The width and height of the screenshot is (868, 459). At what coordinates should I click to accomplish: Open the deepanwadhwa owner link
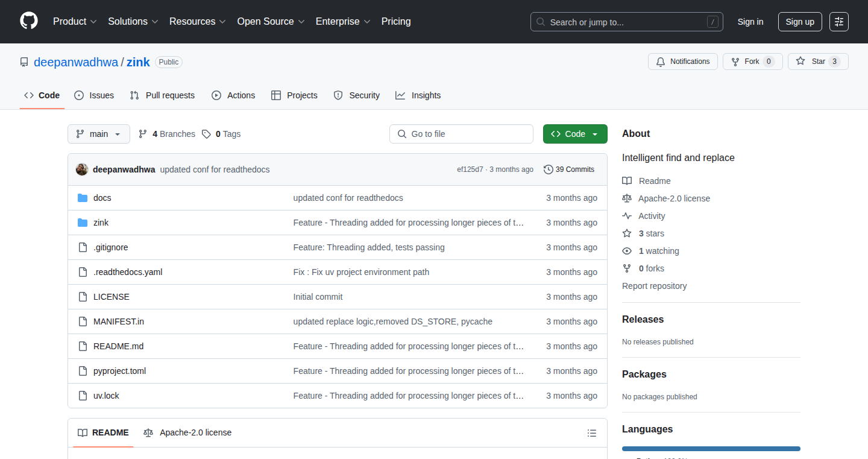(76, 62)
